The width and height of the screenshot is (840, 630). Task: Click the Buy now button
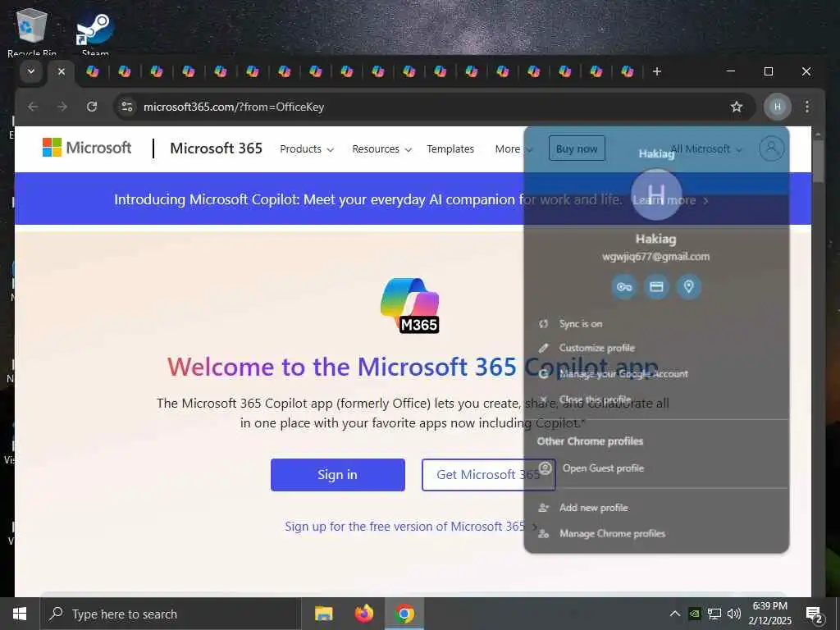point(577,148)
